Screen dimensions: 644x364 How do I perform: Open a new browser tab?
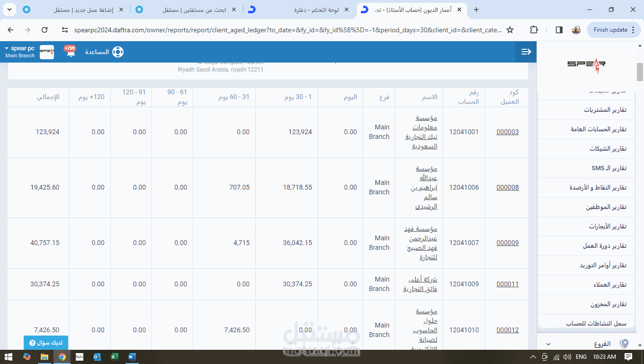coord(476,9)
